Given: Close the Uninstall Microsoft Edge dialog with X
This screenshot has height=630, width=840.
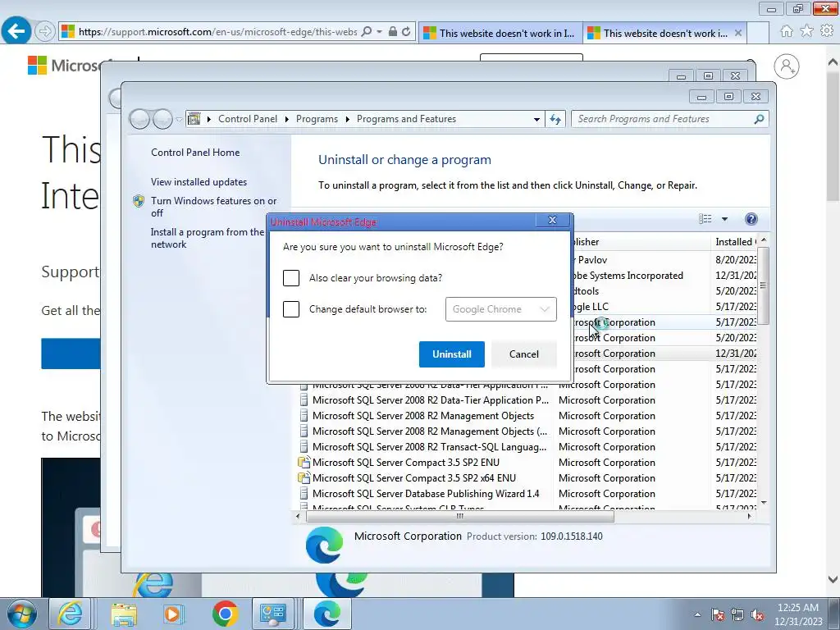Looking at the screenshot, I should click(x=552, y=220).
